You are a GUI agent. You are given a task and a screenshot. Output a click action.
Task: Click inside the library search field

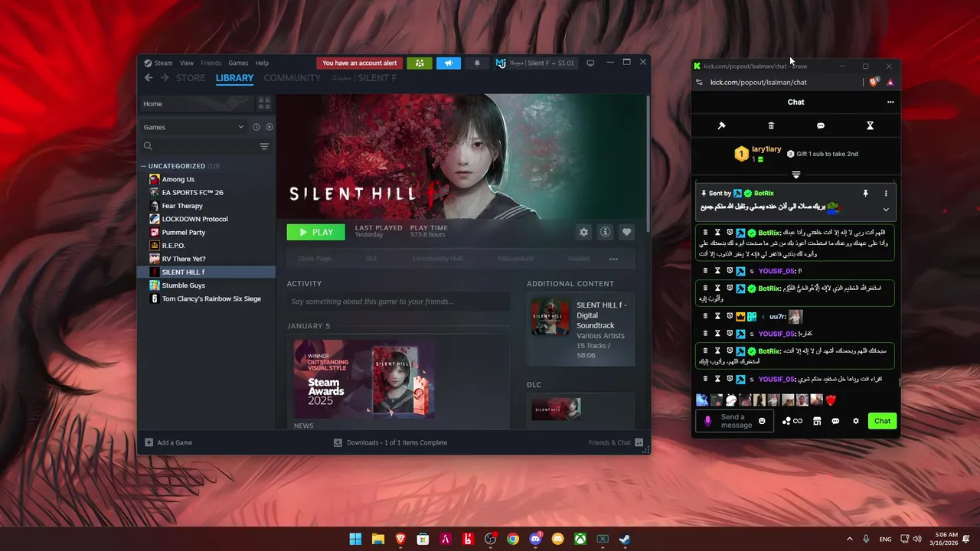point(205,146)
